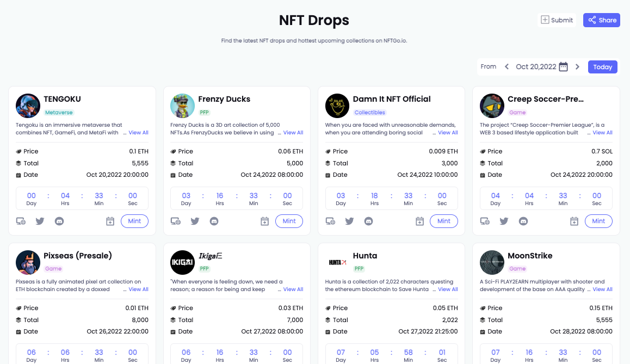Open the Pixseas (Presale) title
630x364 pixels.
78,256
